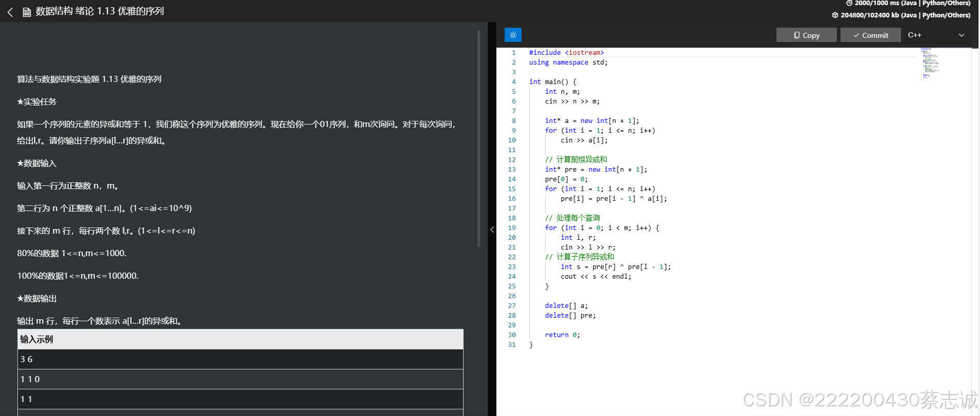Image resolution: width=980 pixels, height=416 pixels.
Task: Click the '★数据输入' section label
Action: (x=36, y=163)
